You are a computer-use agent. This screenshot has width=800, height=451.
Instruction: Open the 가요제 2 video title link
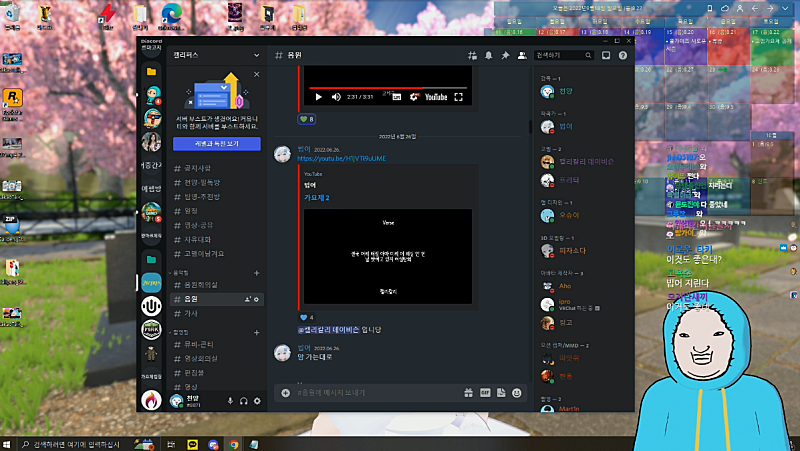tap(316, 197)
